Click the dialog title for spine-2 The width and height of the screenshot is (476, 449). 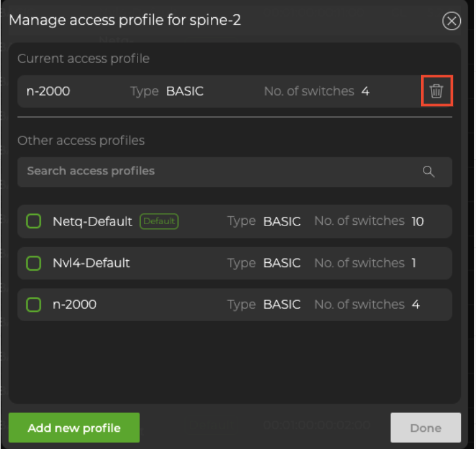click(125, 20)
